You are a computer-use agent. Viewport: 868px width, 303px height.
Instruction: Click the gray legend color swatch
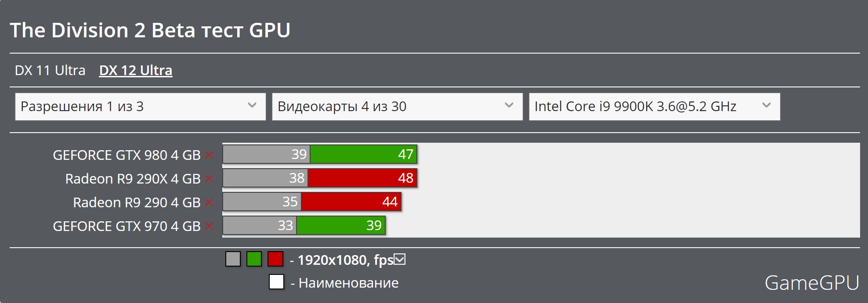click(x=233, y=259)
